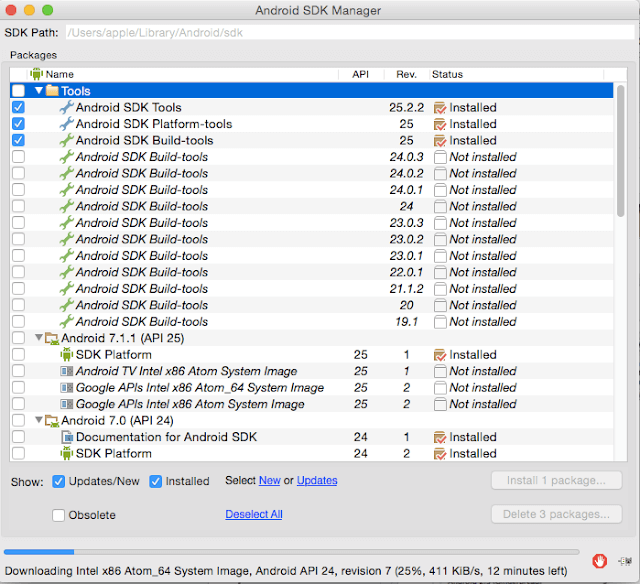This screenshot has width=640, height=584.
Task: Click system image icon of Google APIs Intel x86 Atom
Action: click(67, 404)
